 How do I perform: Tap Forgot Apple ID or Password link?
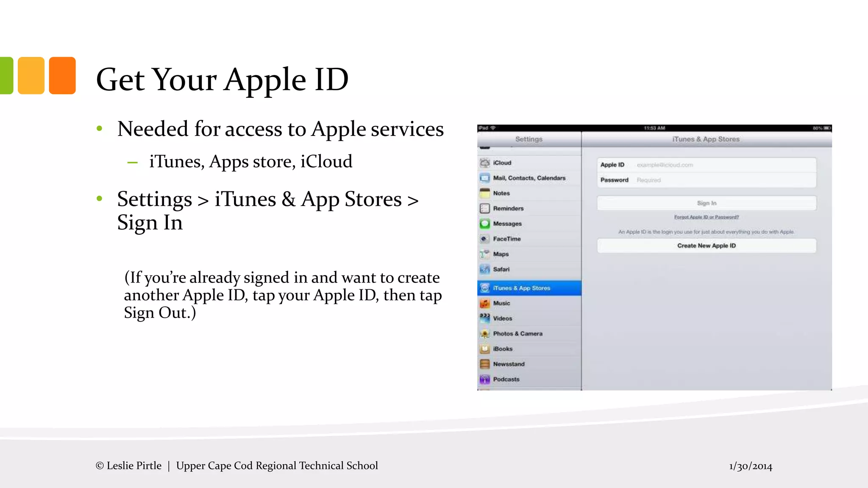tap(707, 217)
